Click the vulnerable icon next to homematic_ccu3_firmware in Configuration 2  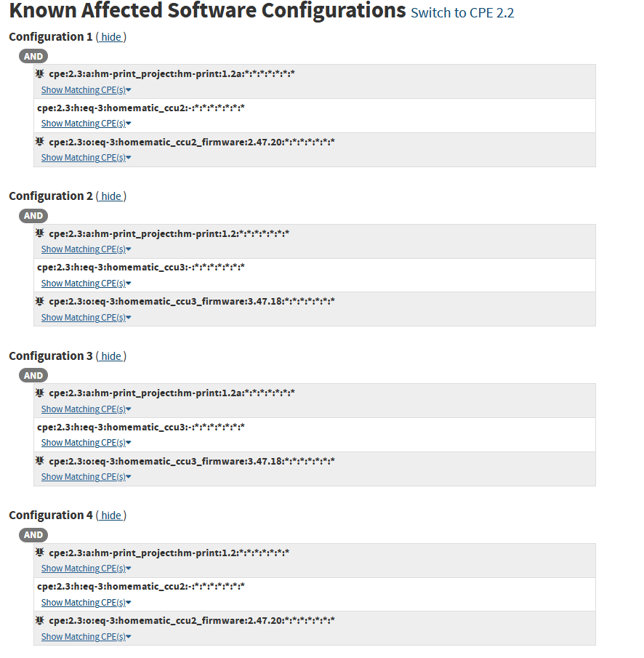[40, 301]
